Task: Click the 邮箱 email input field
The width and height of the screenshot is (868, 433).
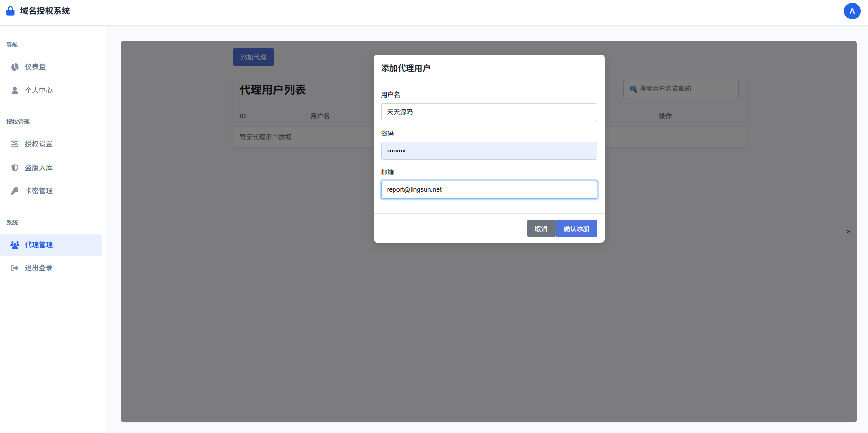Action: [489, 189]
